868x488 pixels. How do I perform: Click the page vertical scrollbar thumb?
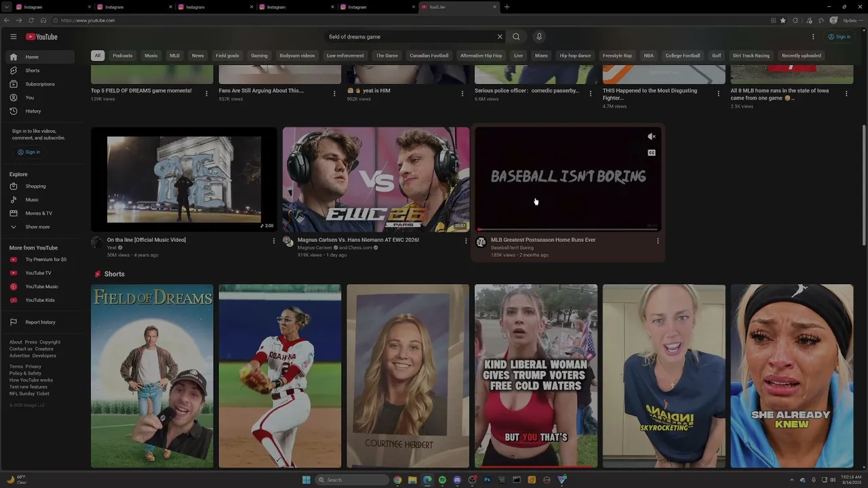(x=864, y=185)
